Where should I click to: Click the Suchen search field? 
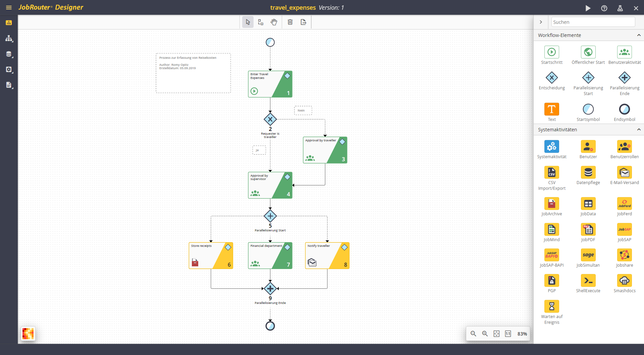(x=593, y=22)
